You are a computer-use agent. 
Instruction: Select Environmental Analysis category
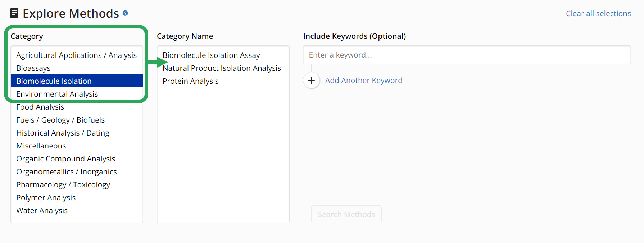(x=57, y=94)
